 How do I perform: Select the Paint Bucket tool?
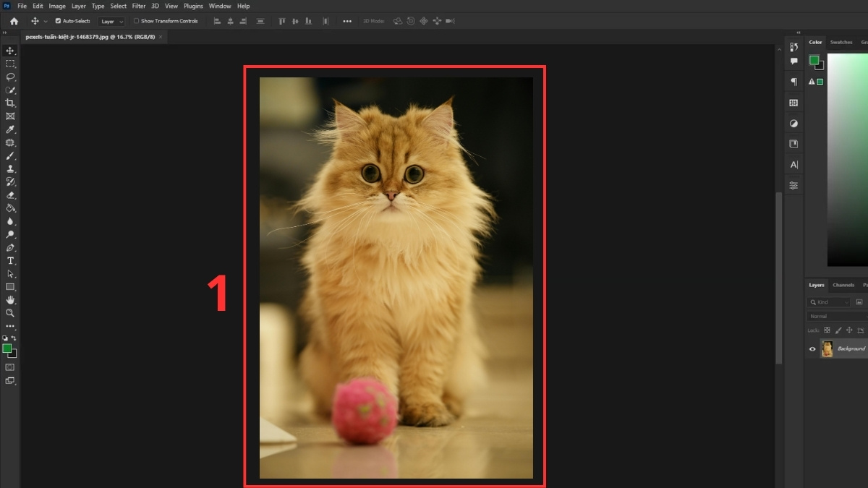tap(10, 208)
